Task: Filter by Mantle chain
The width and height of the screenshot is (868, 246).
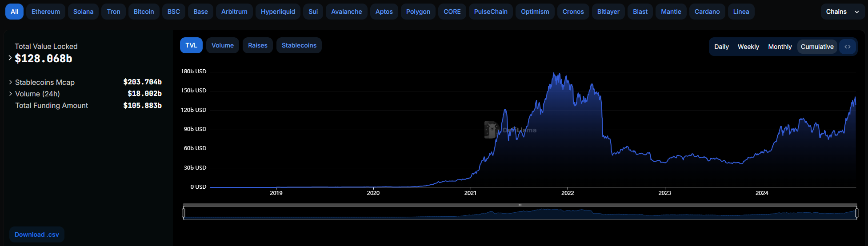Action: coord(671,12)
